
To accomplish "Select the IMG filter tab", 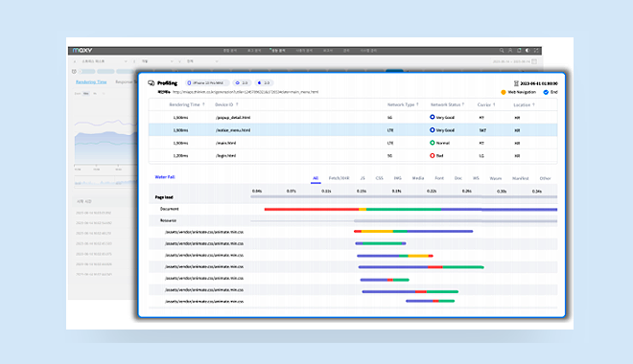I will [398, 178].
